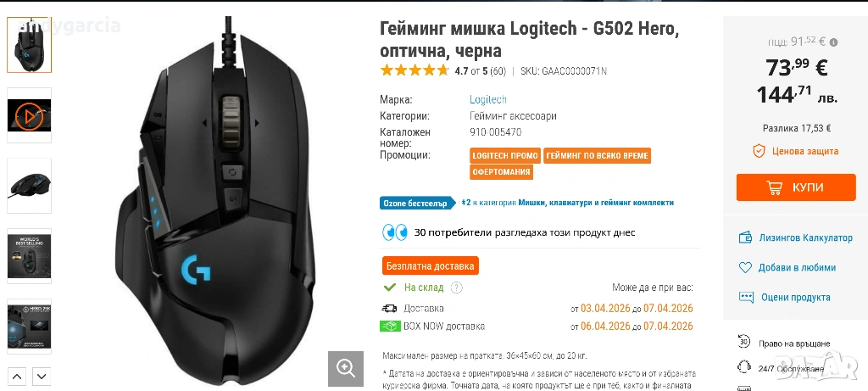
Task: Click the info icon next to the old price
Action: (834, 42)
